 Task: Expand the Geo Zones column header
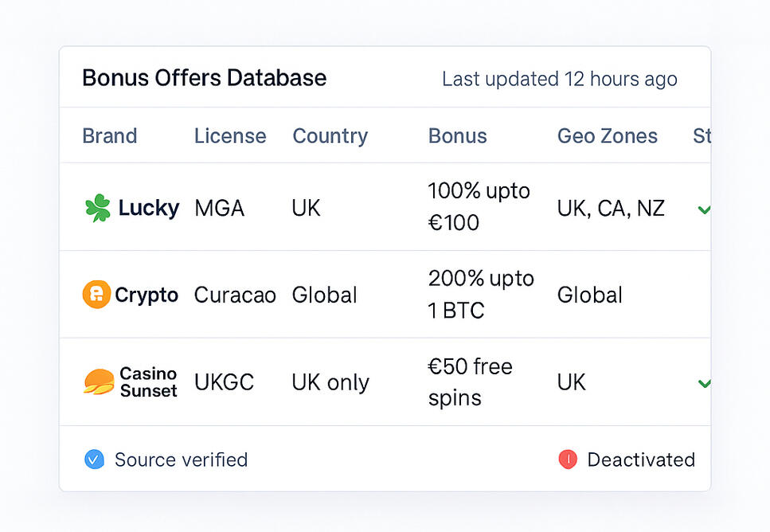point(607,136)
